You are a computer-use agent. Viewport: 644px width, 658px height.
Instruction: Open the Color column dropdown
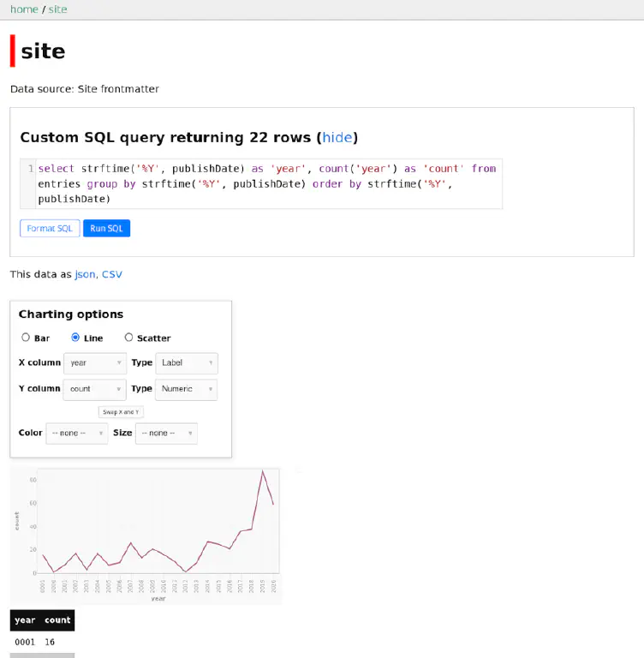[77, 434]
